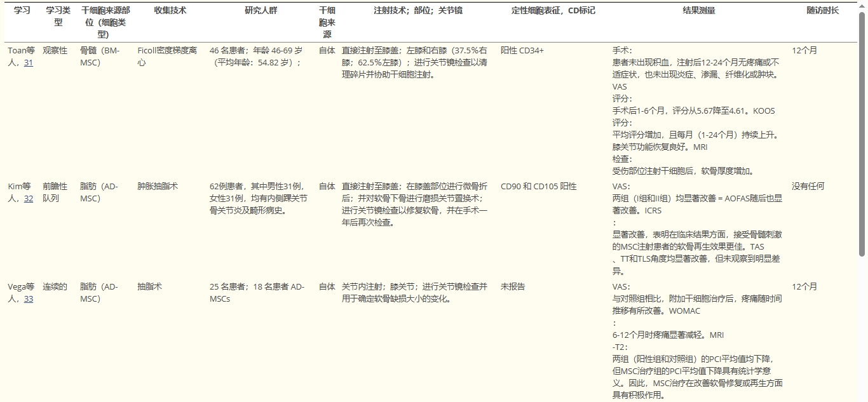Open reference link 31 for Toan
This screenshot has height=402, width=868.
pos(29,63)
